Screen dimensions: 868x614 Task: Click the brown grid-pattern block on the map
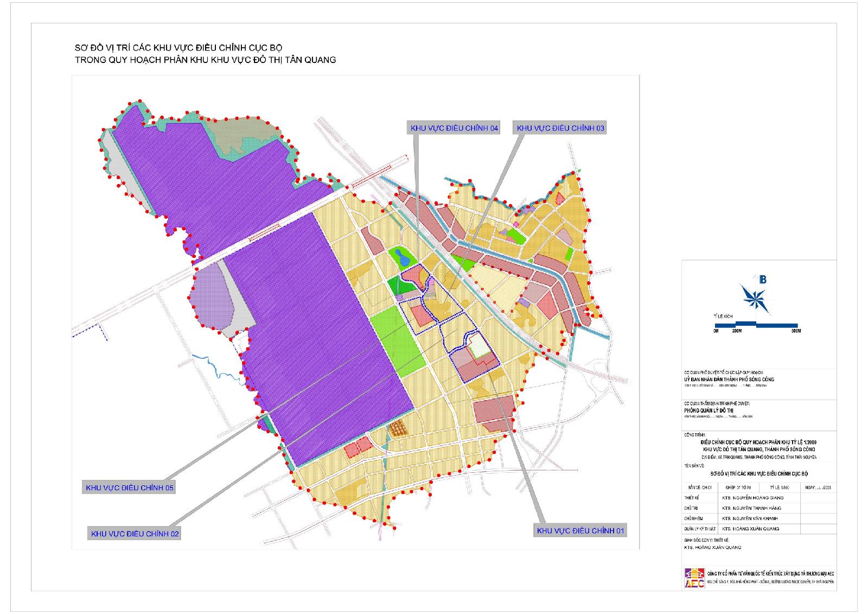pyautogui.click(x=399, y=428)
